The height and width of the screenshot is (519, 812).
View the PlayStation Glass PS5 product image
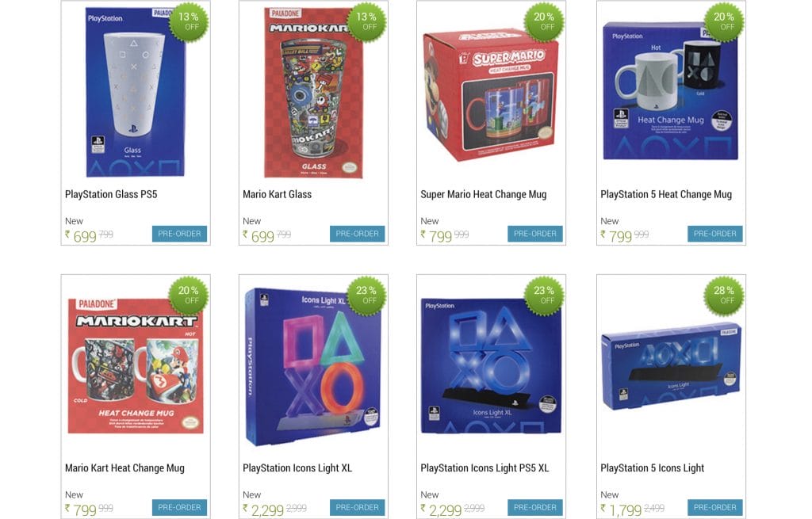[136, 93]
